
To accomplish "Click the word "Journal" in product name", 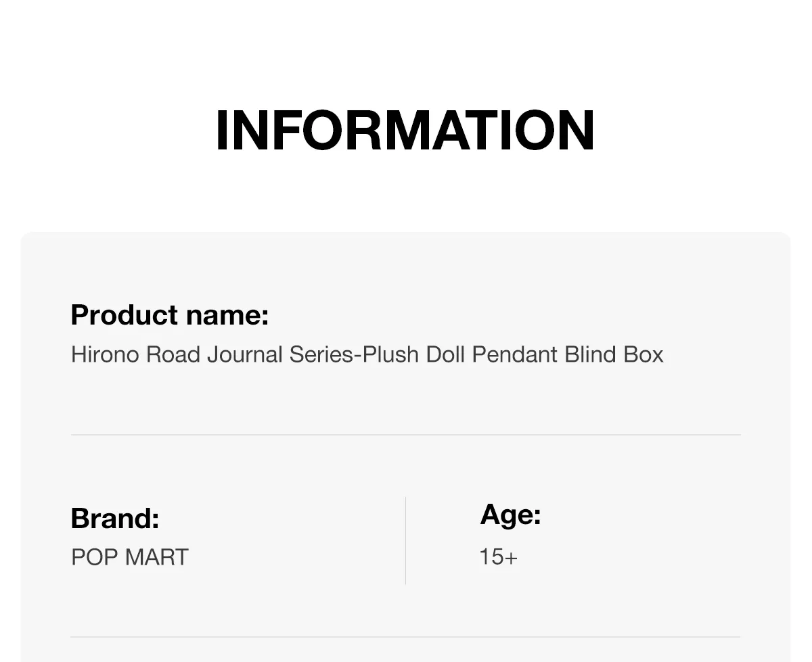I will tap(244, 354).
